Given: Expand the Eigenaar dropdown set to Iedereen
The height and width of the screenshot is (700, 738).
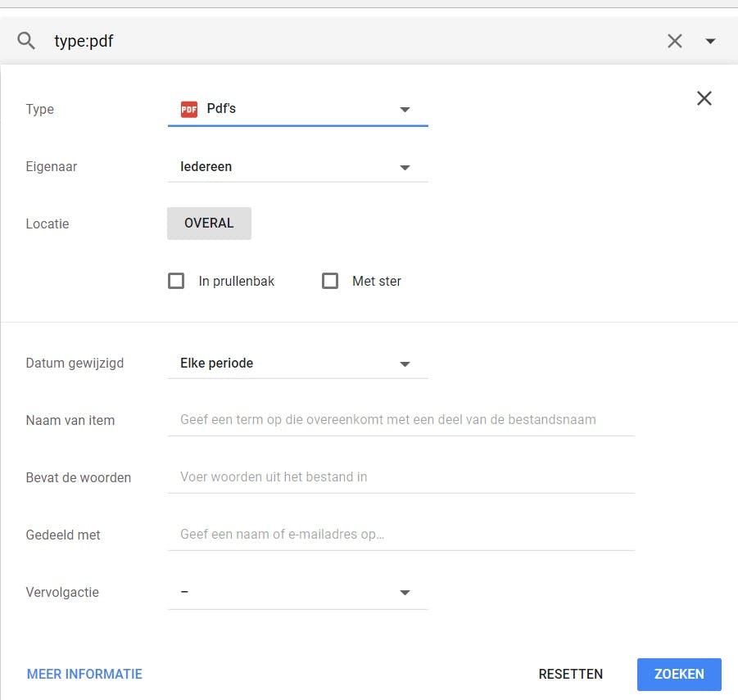Looking at the screenshot, I should coord(297,166).
